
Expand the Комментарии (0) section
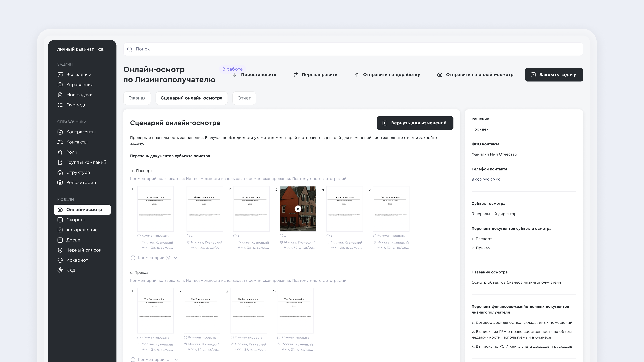click(176, 359)
